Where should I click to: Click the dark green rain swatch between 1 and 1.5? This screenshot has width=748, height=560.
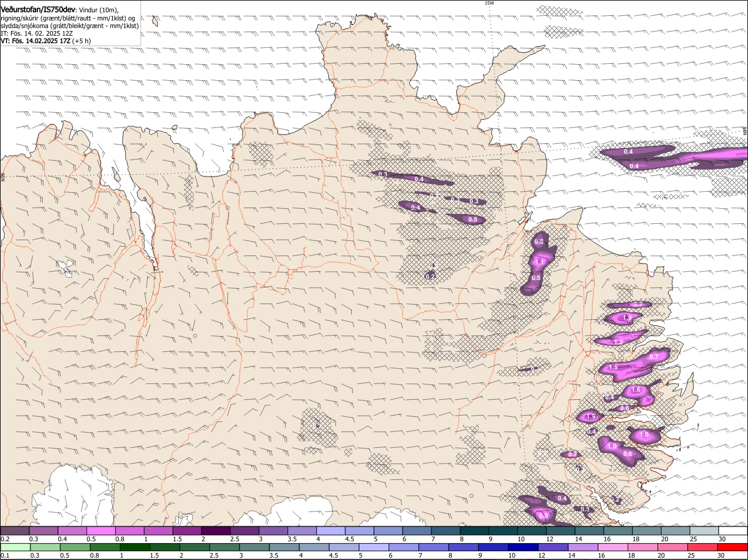[x=135, y=547]
